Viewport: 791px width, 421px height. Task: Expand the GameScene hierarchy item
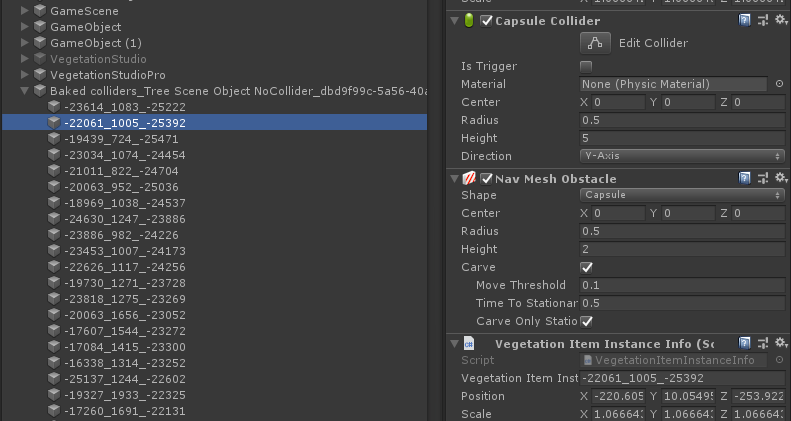pyautogui.click(x=25, y=11)
